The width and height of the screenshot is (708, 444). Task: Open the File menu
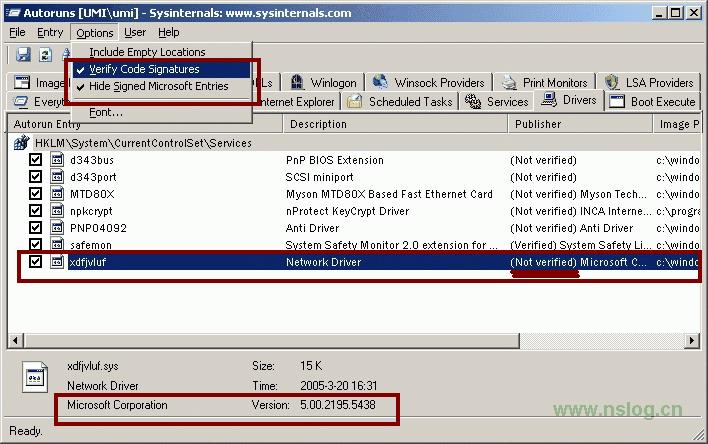(17, 33)
